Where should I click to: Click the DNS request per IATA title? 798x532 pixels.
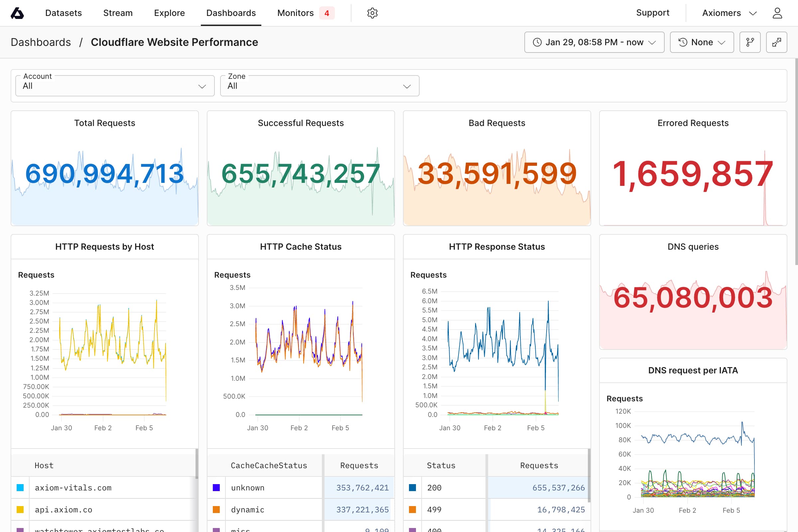pos(693,370)
